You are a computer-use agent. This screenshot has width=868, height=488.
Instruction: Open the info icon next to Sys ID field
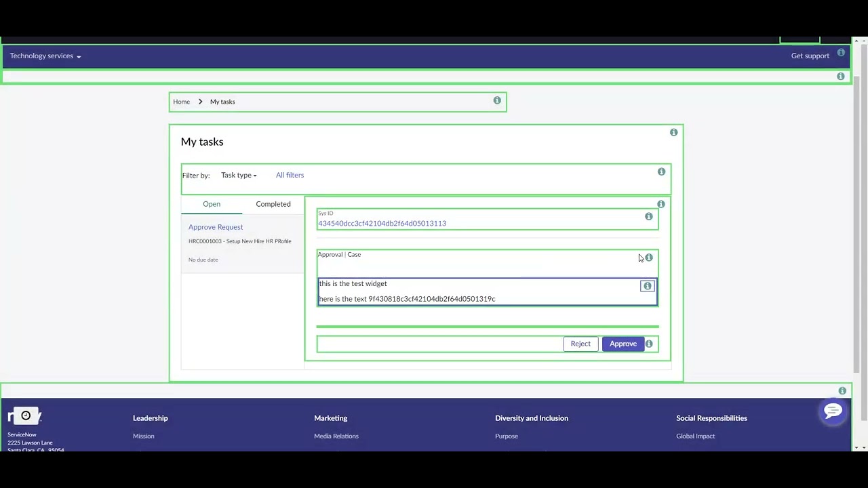[x=648, y=216]
